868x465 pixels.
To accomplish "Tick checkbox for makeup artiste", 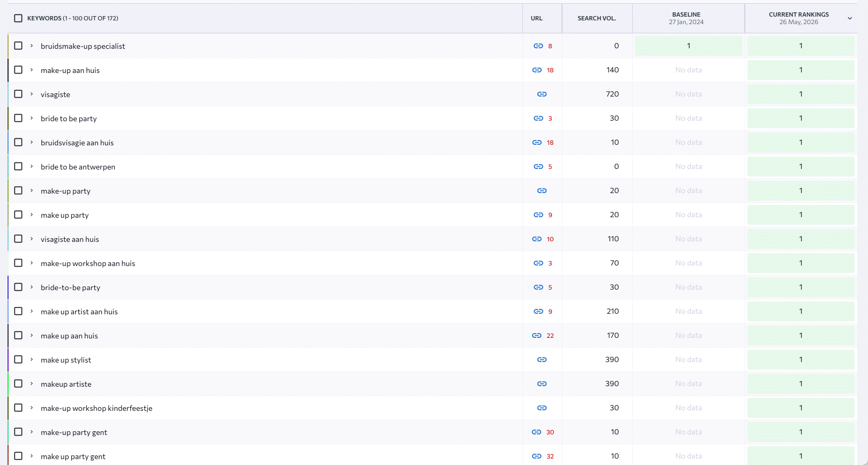I will [x=18, y=383].
